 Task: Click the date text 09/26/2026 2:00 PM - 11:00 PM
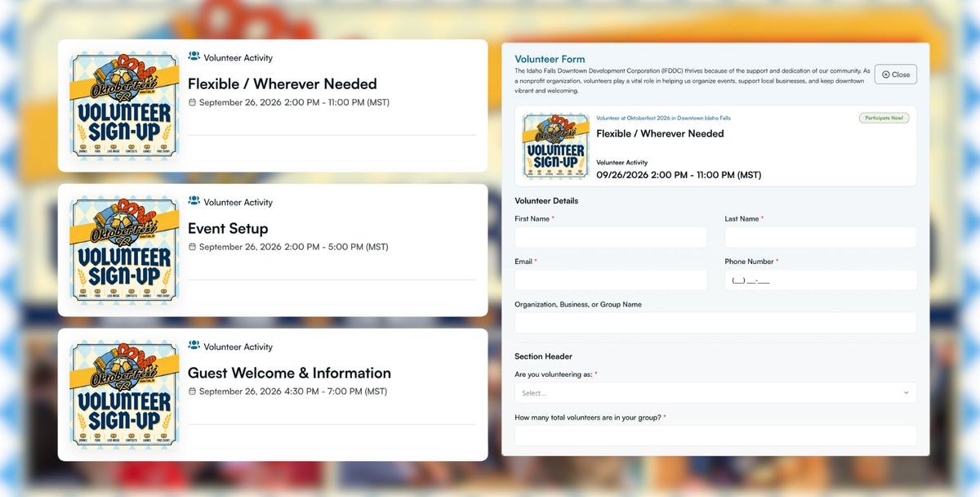[x=679, y=175]
